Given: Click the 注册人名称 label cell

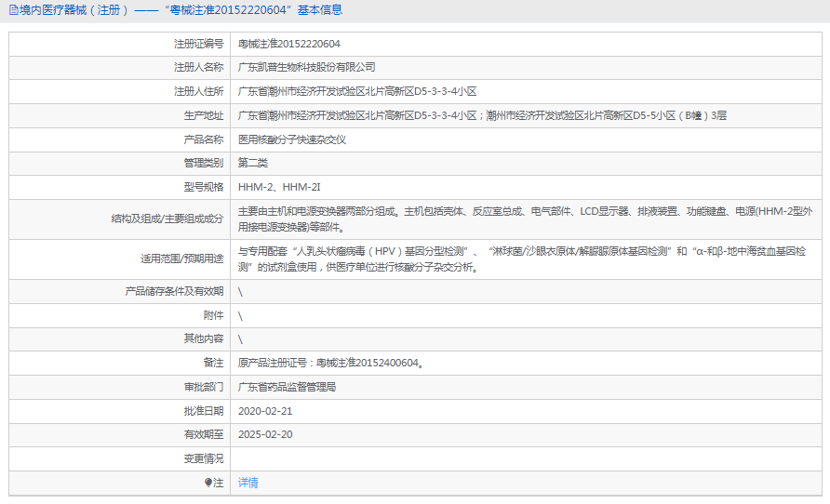Looking at the screenshot, I should (x=198, y=67).
